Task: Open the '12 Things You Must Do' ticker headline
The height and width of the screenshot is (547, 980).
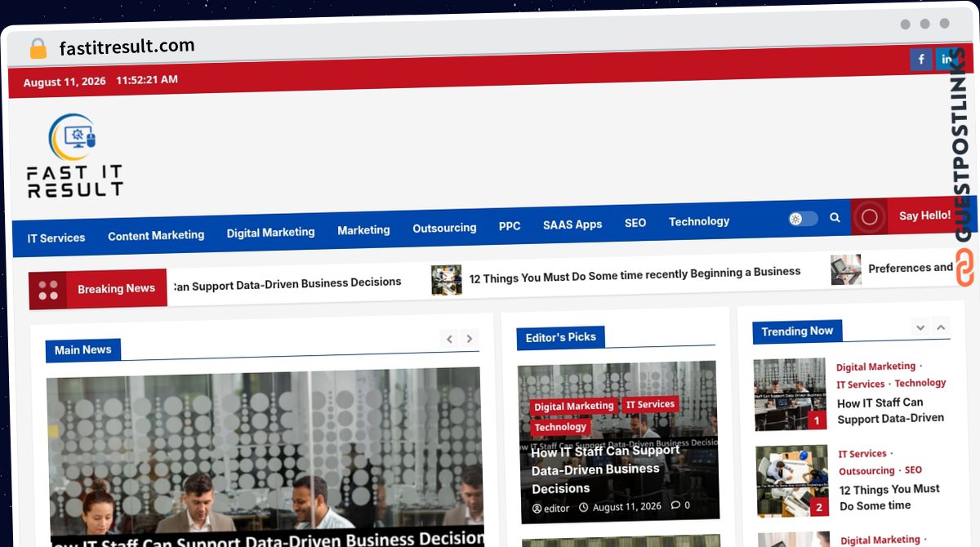Action: [635, 274]
